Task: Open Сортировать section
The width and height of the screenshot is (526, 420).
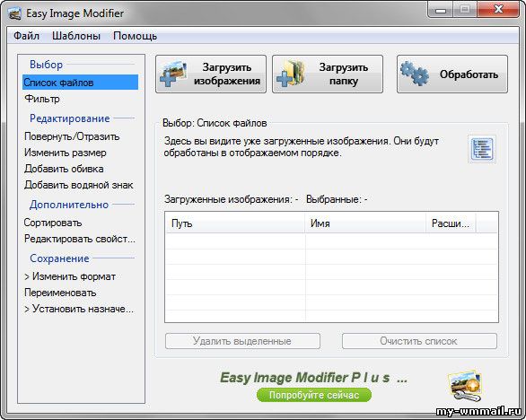Action: [x=53, y=223]
